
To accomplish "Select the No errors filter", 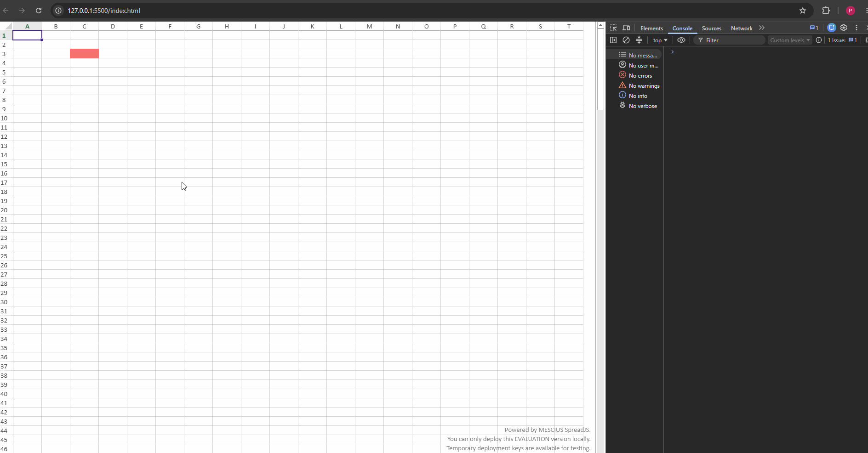I will [635, 75].
